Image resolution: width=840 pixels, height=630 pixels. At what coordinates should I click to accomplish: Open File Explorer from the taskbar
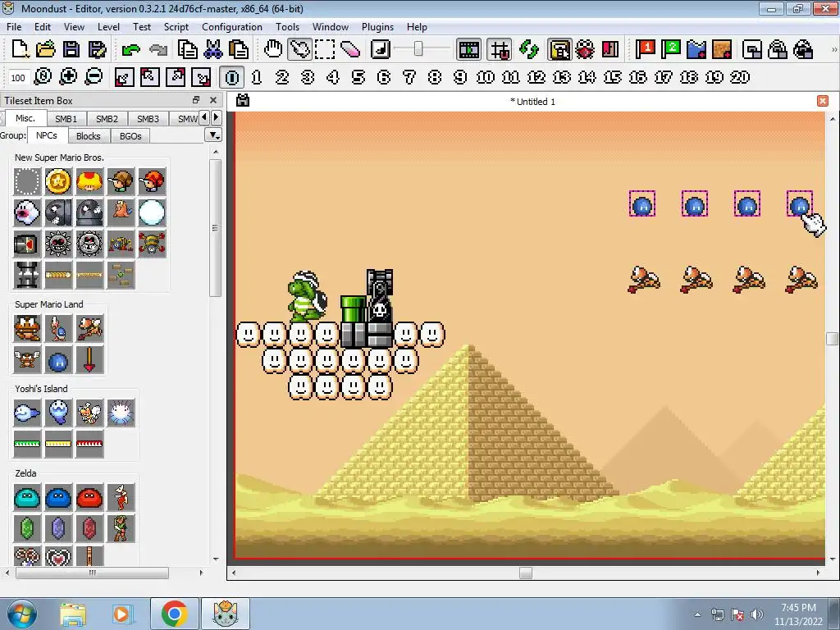point(73,614)
